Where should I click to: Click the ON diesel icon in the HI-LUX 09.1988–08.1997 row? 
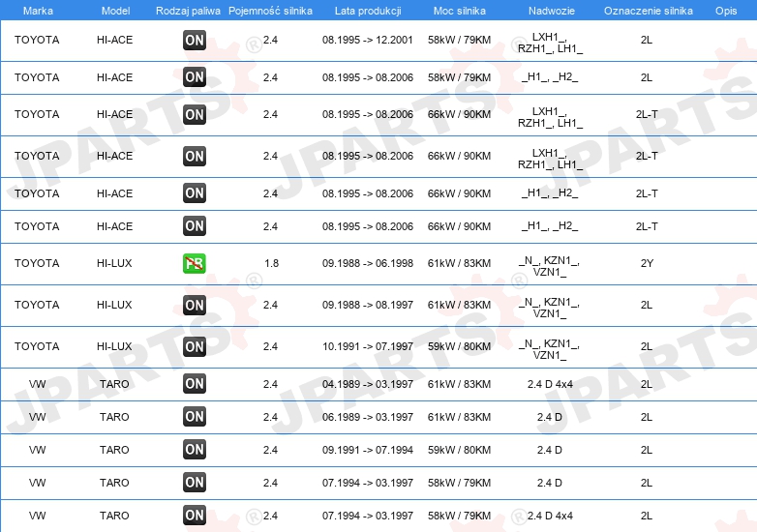[x=195, y=305]
